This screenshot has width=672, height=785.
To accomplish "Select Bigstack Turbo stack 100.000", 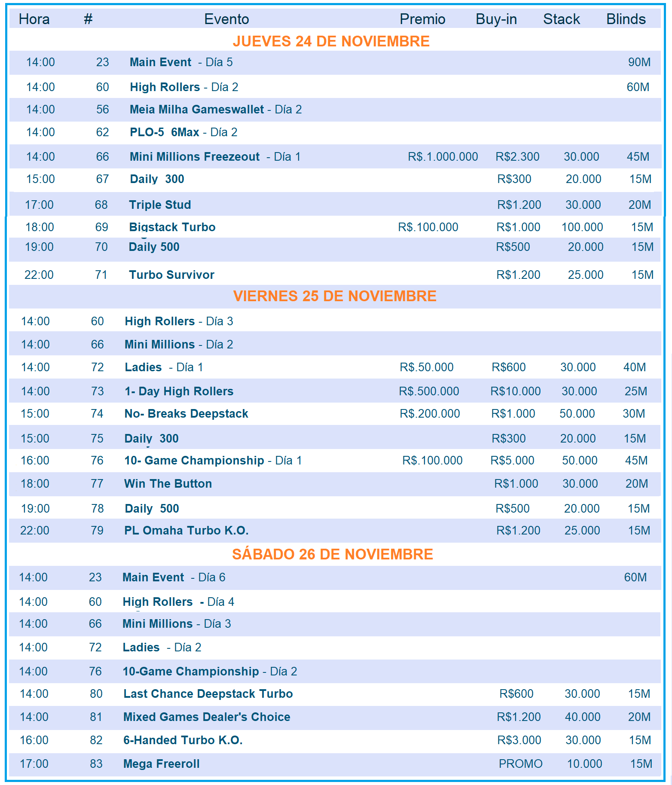I will pos(582,227).
